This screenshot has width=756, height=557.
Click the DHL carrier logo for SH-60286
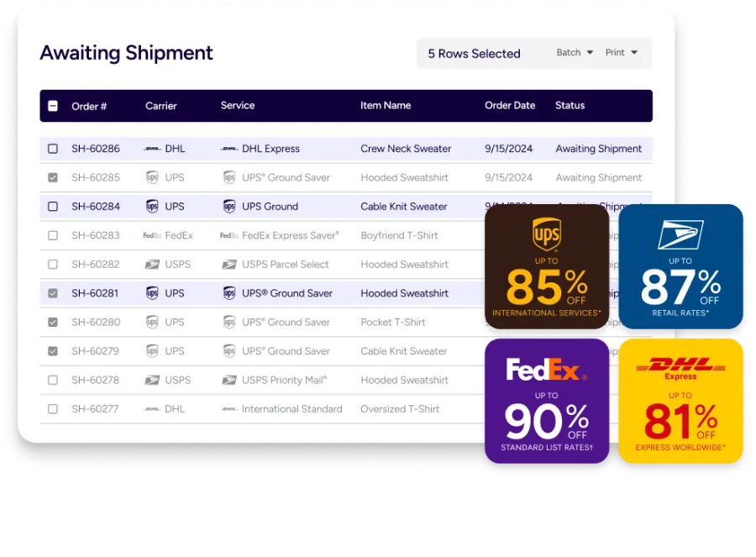[x=152, y=149]
